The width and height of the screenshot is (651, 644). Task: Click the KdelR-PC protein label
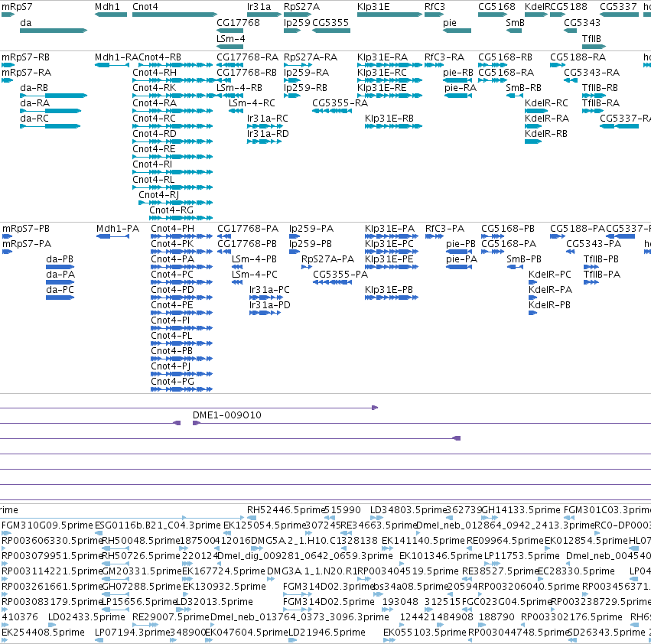[550, 275]
